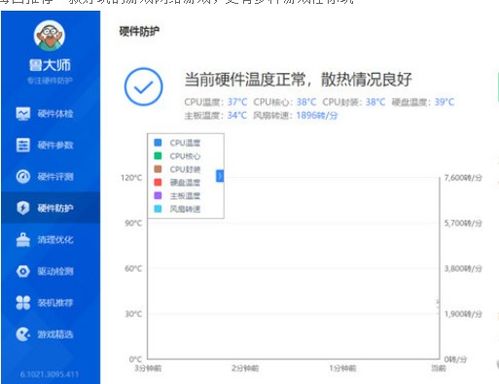
Task: Click the 鲁大师 brand name
Action: (x=50, y=65)
